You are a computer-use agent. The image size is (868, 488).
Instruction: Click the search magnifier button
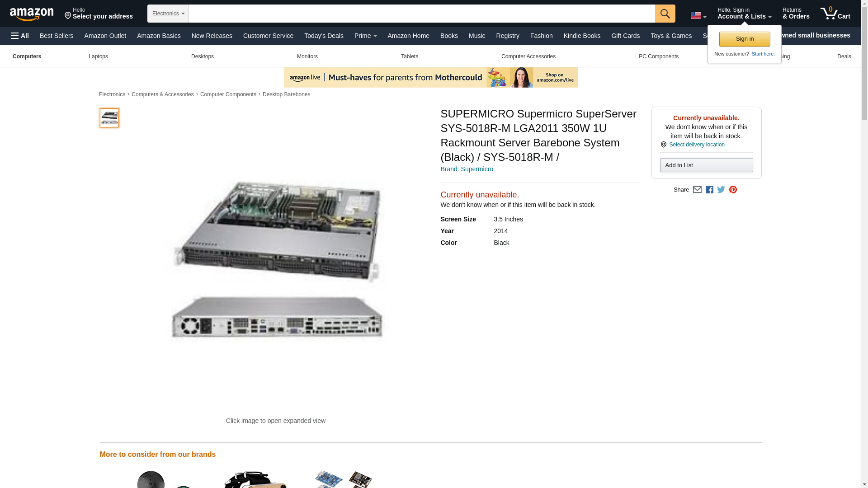pyautogui.click(x=665, y=14)
